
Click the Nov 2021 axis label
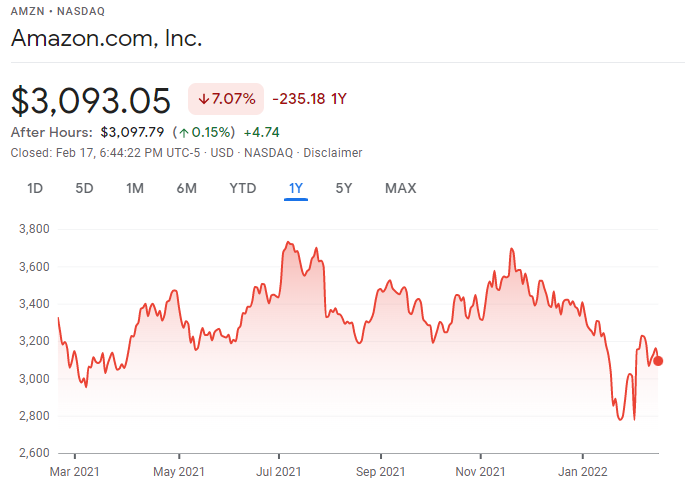coord(481,472)
